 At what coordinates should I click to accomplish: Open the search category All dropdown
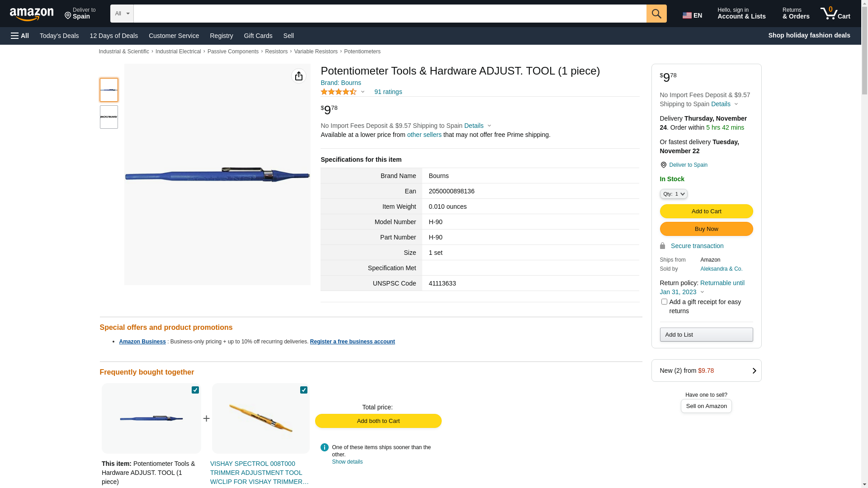click(122, 14)
